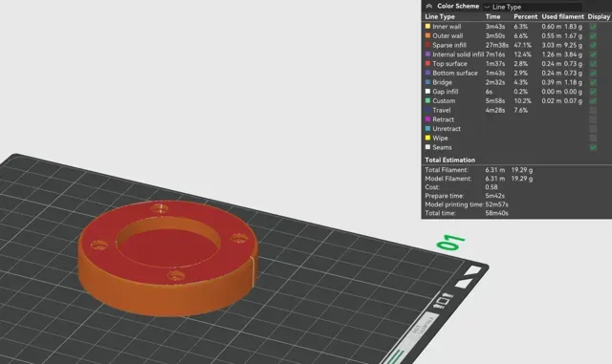The image size is (612, 364).
Task: Click the Total Filament '6.31 m' value
Action: (x=495, y=170)
